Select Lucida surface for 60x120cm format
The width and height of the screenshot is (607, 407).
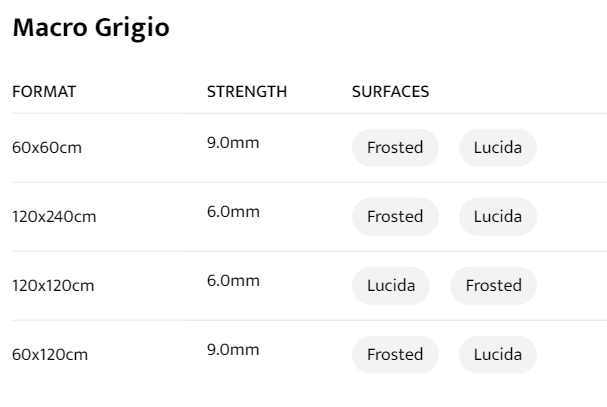[498, 354]
